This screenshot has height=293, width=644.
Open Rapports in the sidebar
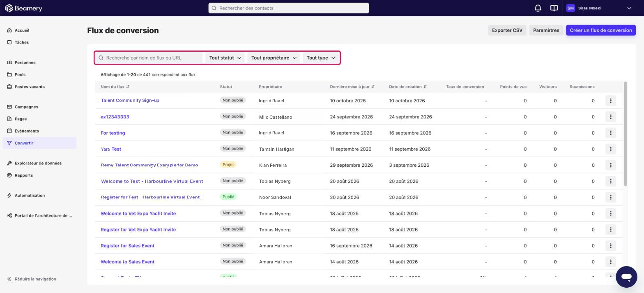tap(39, 175)
